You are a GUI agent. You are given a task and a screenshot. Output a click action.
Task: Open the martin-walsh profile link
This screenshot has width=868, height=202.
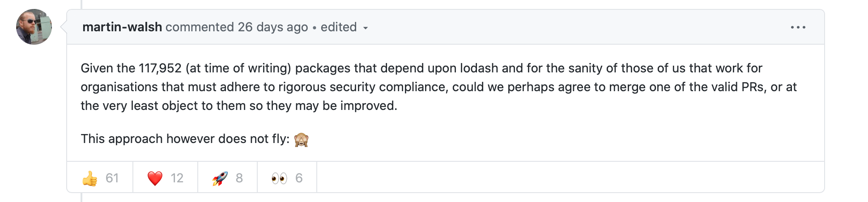pyautogui.click(x=122, y=27)
